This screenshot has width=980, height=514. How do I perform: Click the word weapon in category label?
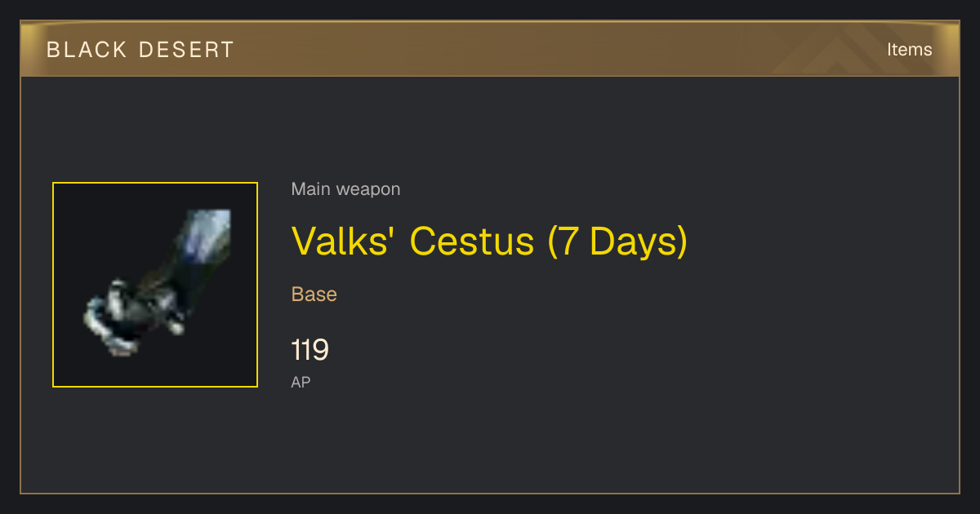pyautogui.click(x=368, y=191)
